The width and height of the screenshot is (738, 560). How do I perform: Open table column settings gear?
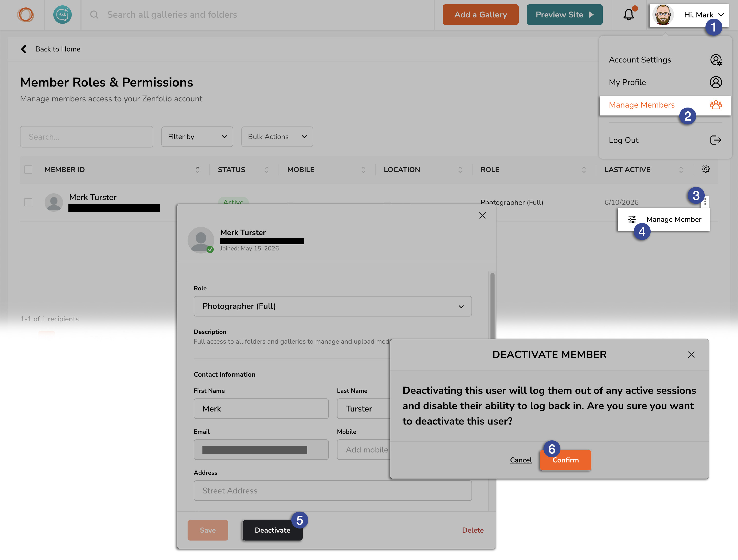click(x=705, y=169)
